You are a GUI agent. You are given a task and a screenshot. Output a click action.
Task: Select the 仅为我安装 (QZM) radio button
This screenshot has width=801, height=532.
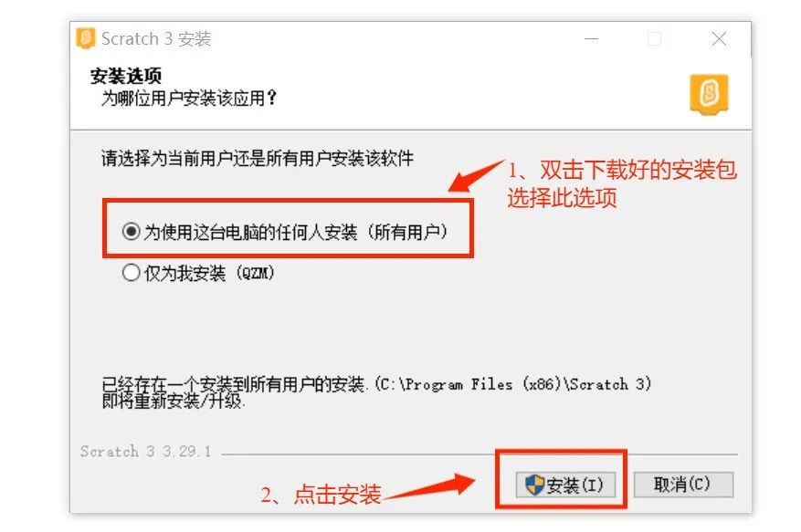pos(132,273)
